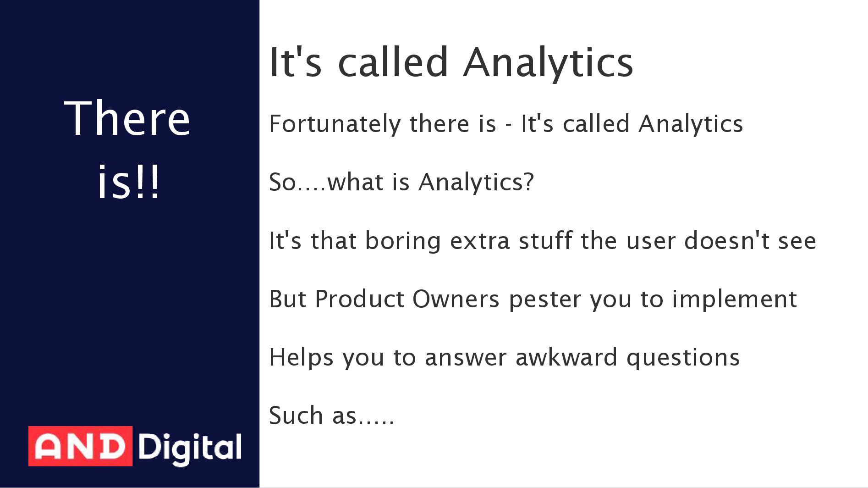Click the dark navy sidebar panel
Viewport: 868px width, 488px height.
pyautogui.click(x=130, y=244)
